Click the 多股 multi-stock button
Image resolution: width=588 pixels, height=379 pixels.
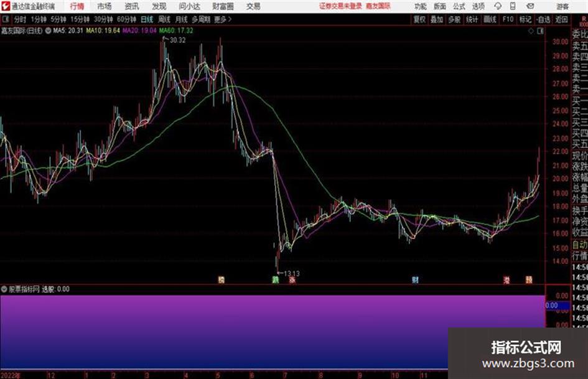(x=454, y=19)
